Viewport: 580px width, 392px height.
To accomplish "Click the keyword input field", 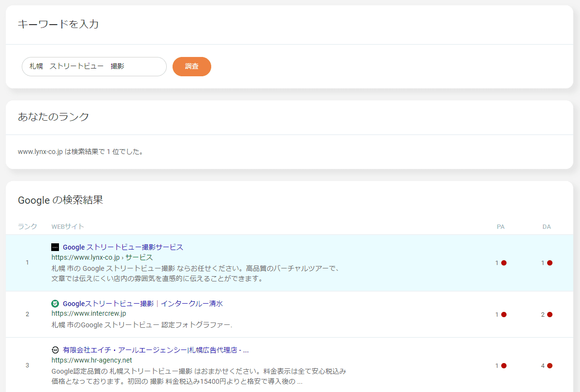I will pyautogui.click(x=94, y=67).
